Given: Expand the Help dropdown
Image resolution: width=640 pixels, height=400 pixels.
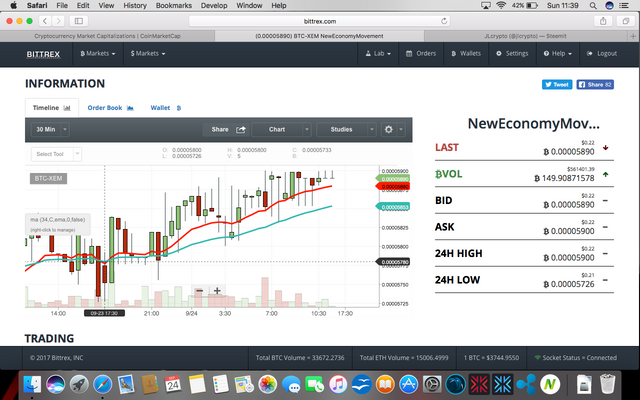Looking at the screenshot, I should [558, 53].
